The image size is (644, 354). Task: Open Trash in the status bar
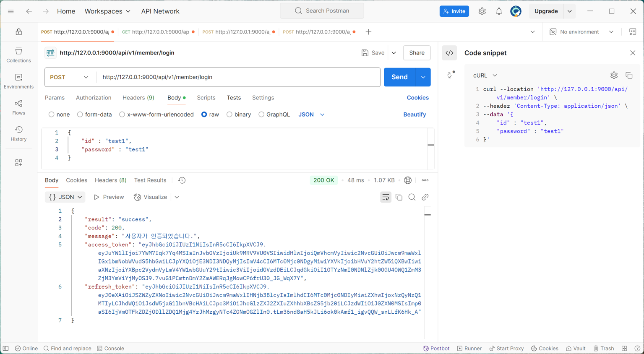tap(604, 349)
